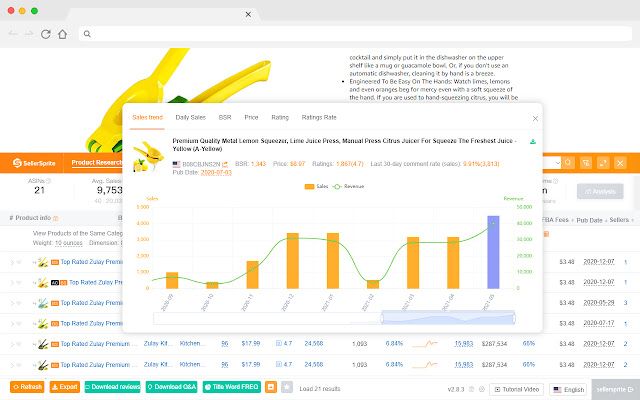This screenshot has height=400, width=640.
Task: Switch to the Sales trend tab
Action: 147,118
